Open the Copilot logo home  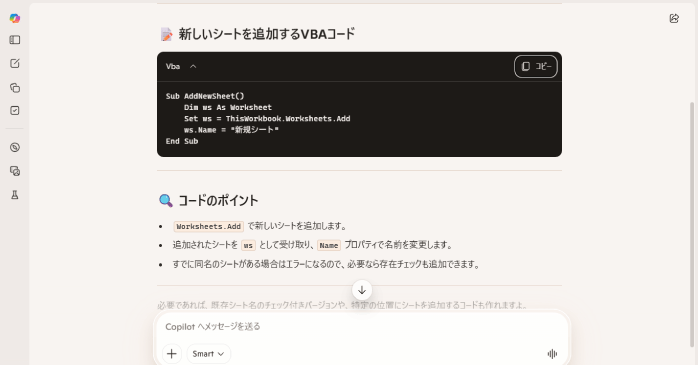[x=15, y=18]
